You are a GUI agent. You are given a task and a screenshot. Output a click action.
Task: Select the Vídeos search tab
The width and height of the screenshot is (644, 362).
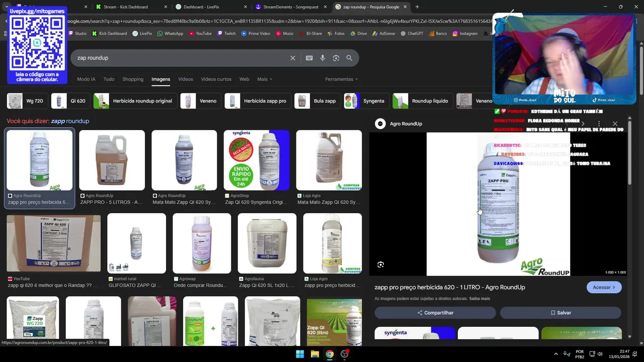pyautogui.click(x=185, y=79)
